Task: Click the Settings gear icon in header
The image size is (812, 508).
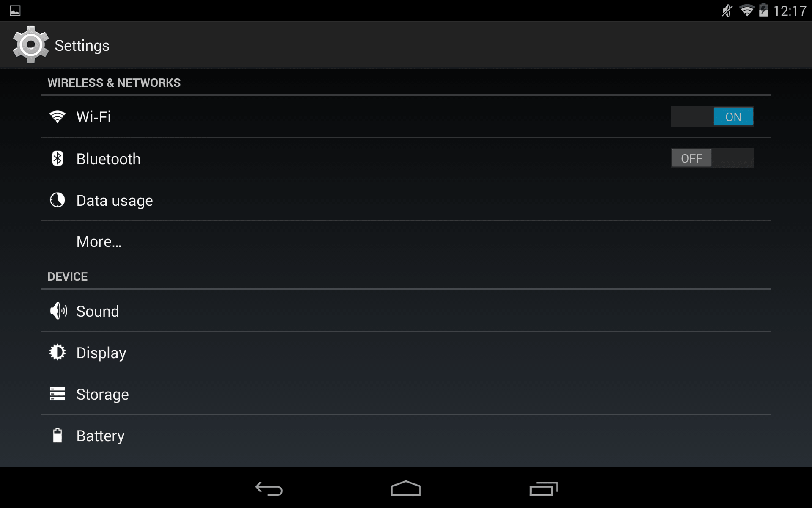Action: click(30, 45)
